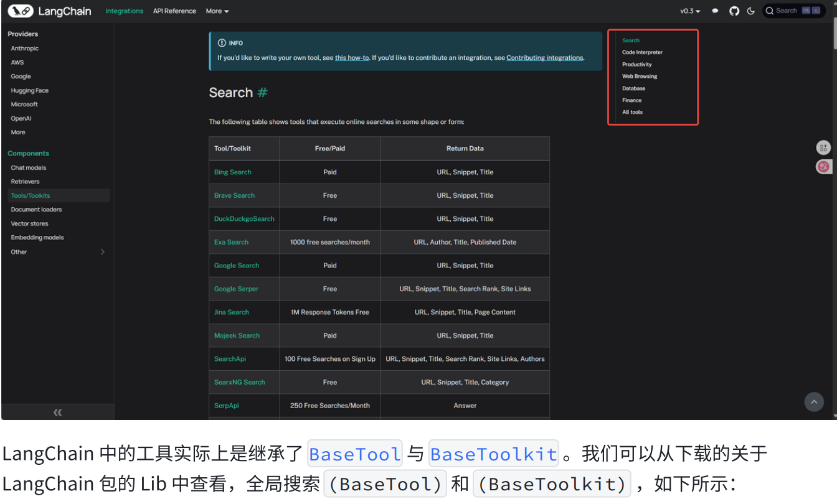837x504 pixels.
Task: Jump to Productivity section
Action: [x=637, y=64]
